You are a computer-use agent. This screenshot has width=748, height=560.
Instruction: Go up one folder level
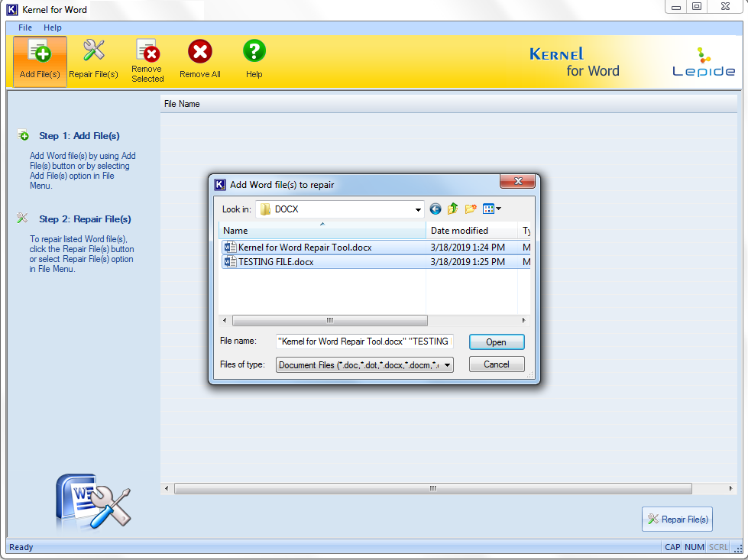(453, 209)
